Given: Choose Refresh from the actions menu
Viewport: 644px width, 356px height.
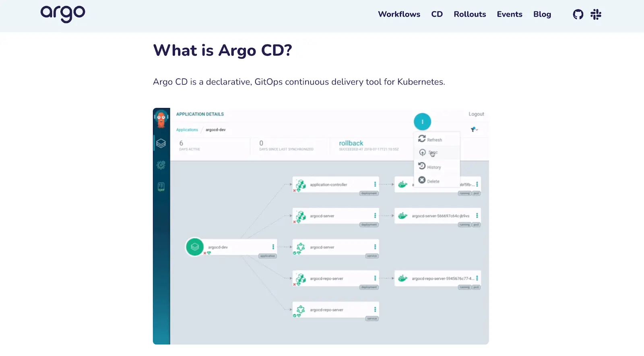Looking at the screenshot, I should tap(437, 139).
